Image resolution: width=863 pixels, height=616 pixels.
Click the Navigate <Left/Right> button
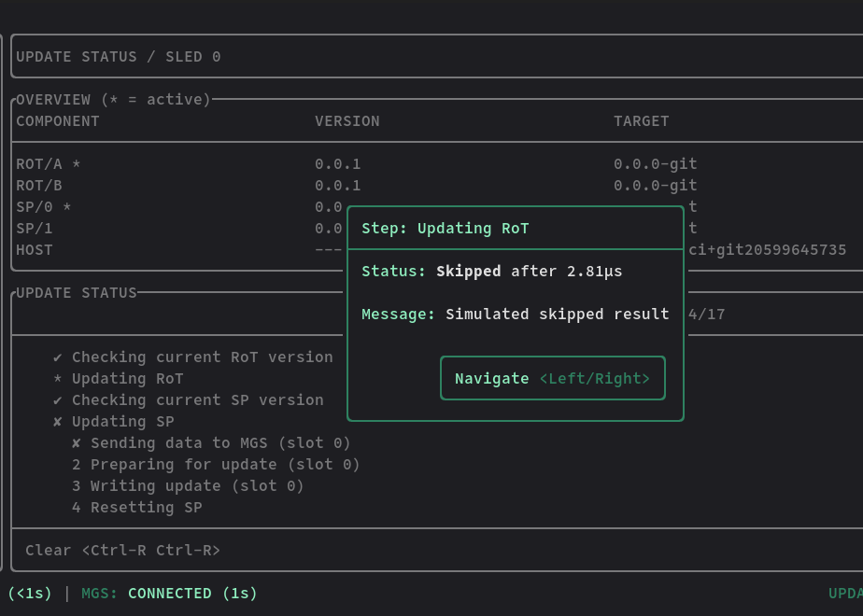(553, 378)
